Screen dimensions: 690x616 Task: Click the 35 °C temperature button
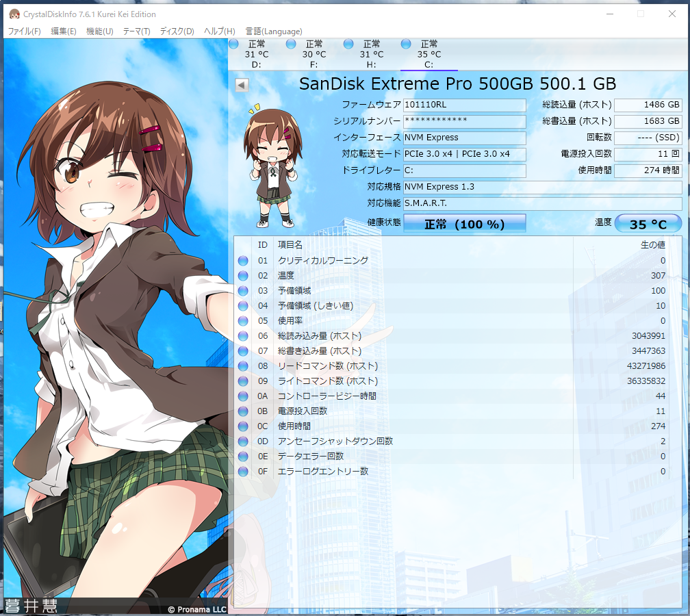(x=648, y=224)
